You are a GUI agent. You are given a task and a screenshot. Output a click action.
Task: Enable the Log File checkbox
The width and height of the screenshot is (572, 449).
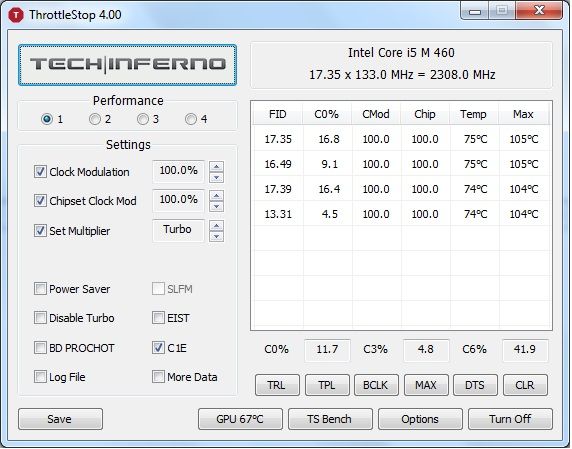point(40,376)
